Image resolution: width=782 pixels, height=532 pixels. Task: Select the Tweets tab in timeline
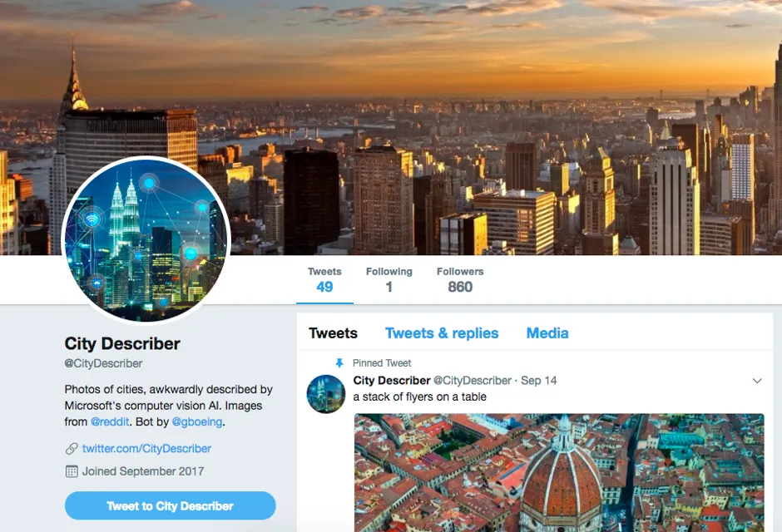pos(333,333)
